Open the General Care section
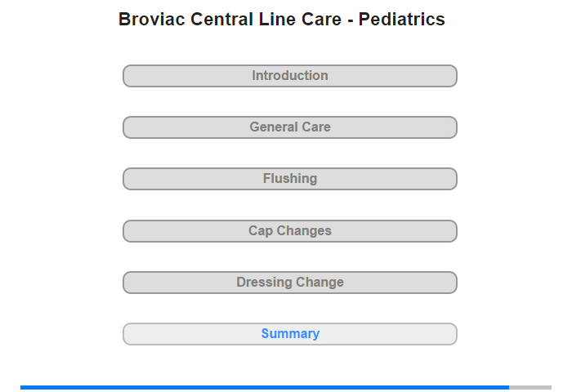 pyautogui.click(x=289, y=127)
